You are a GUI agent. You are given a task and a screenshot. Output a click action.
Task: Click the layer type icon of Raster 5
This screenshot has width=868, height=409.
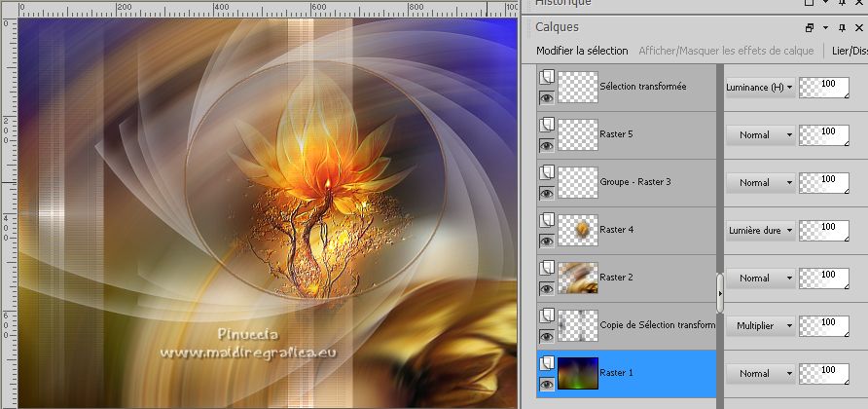[x=547, y=125]
